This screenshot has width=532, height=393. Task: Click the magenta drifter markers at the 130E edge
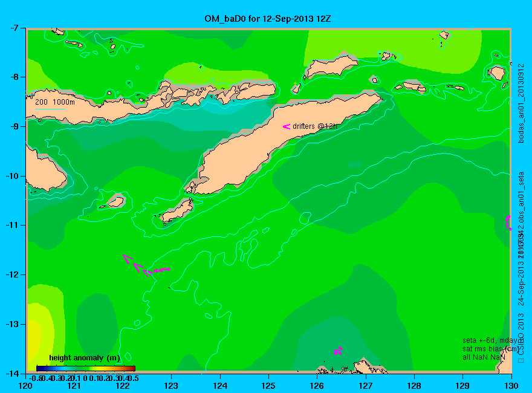508,222
